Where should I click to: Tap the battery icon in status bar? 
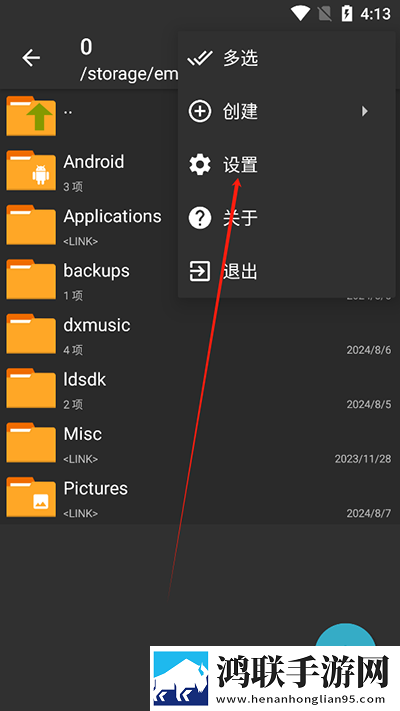tap(346, 14)
